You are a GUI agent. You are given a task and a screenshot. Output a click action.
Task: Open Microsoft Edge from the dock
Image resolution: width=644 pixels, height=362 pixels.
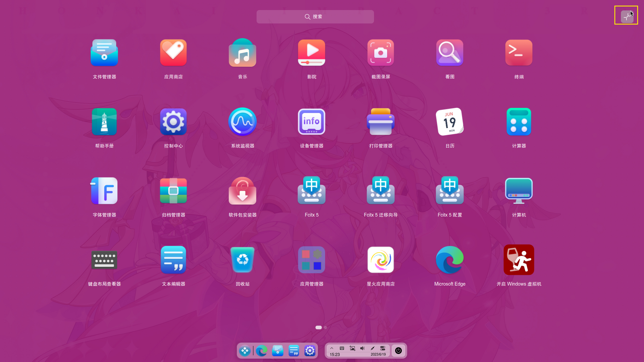[262, 350]
